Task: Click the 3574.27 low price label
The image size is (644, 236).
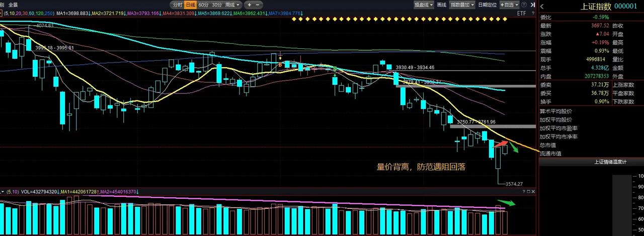Action: pos(514,184)
